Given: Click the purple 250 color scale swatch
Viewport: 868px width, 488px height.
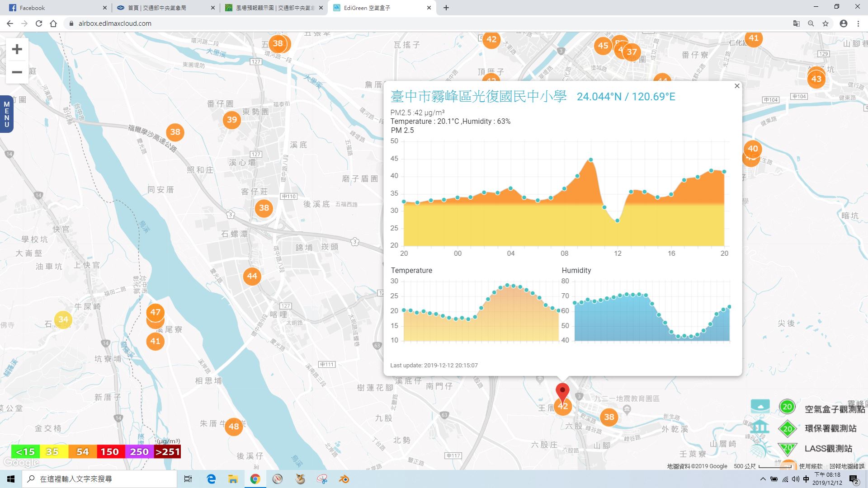Looking at the screenshot, I should [139, 451].
